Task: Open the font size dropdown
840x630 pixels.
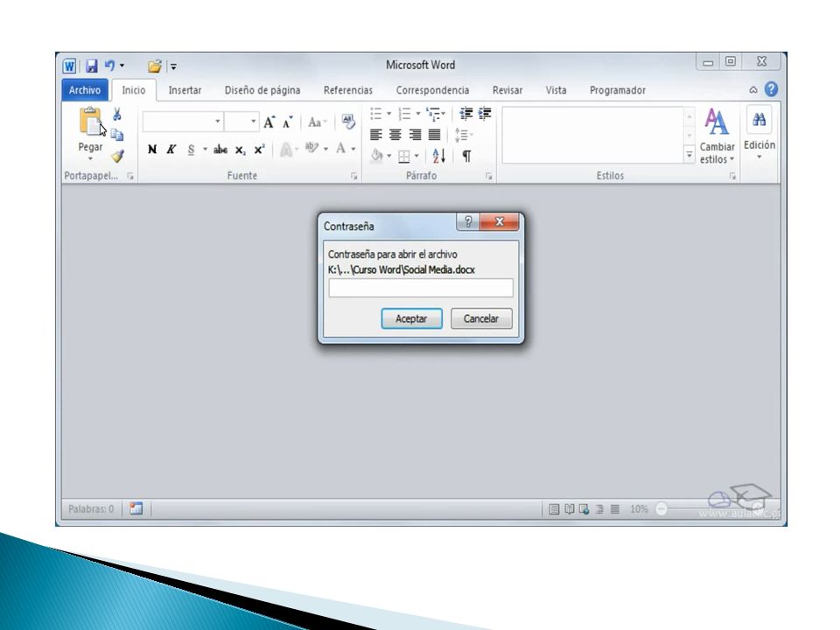Action: coord(254,122)
